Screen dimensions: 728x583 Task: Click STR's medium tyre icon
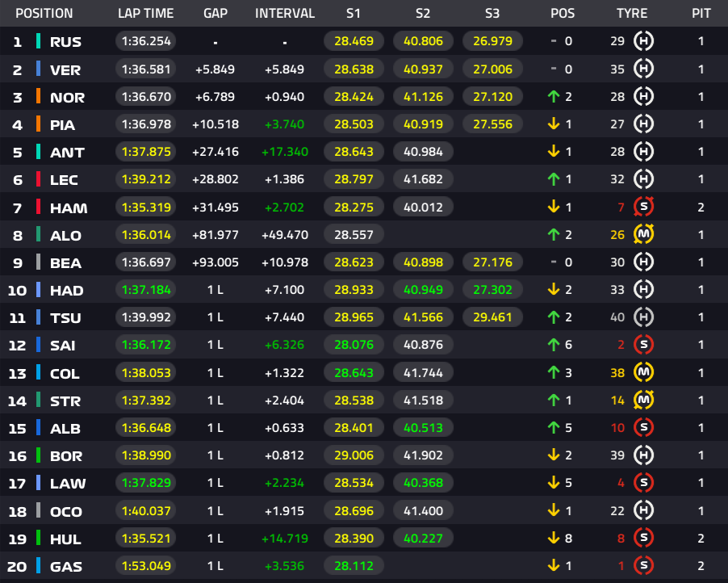tap(643, 400)
